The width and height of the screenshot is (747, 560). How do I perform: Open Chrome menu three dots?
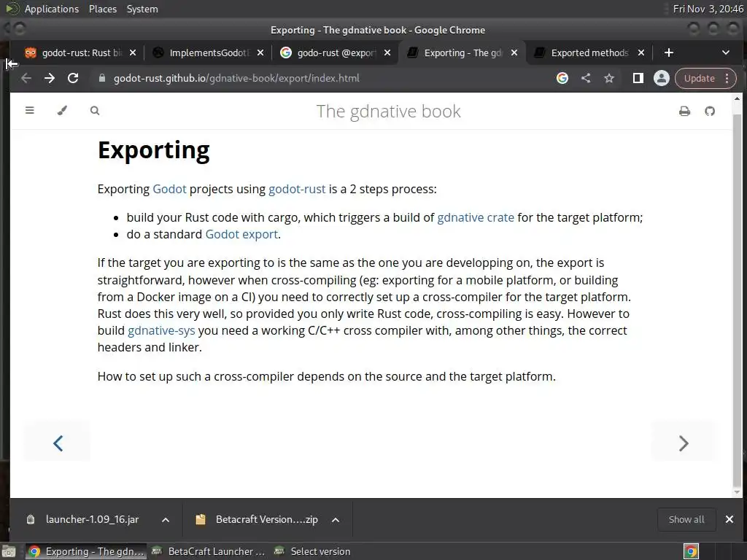(727, 78)
